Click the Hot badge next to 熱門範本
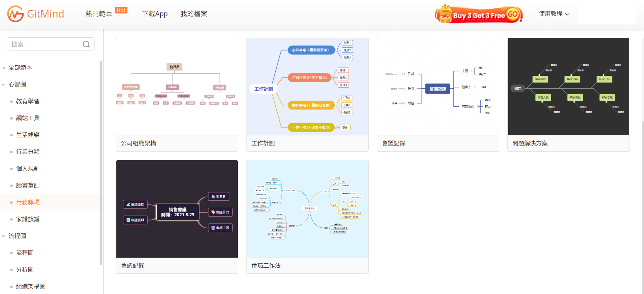644x294 pixels. tap(121, 10)
